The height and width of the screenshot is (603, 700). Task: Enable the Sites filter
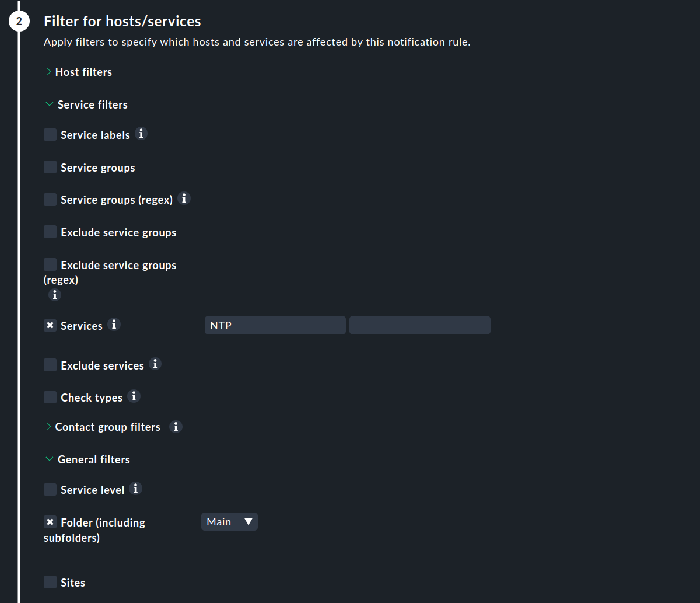(50, 581)
